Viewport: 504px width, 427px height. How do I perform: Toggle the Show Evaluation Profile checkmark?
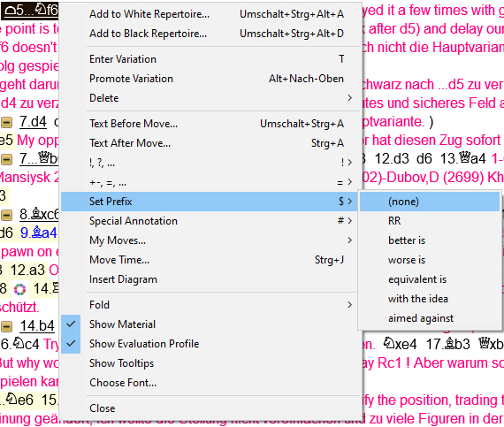coord(71,344)
